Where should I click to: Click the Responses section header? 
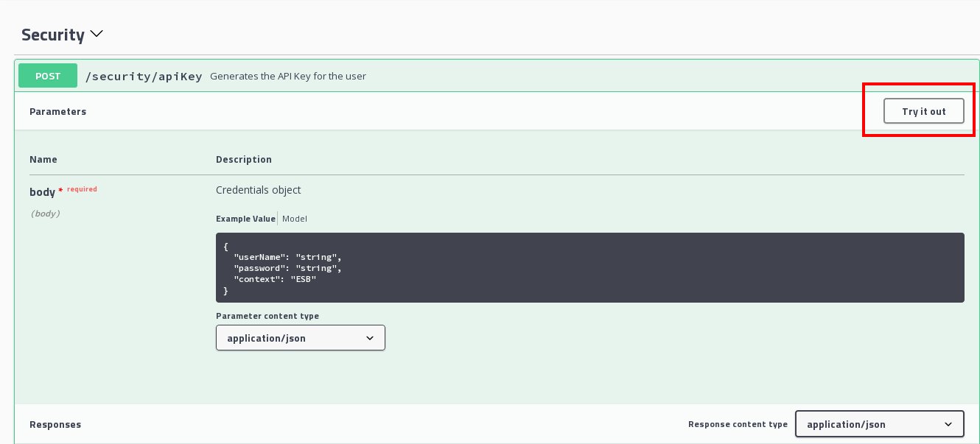(55, 424)
